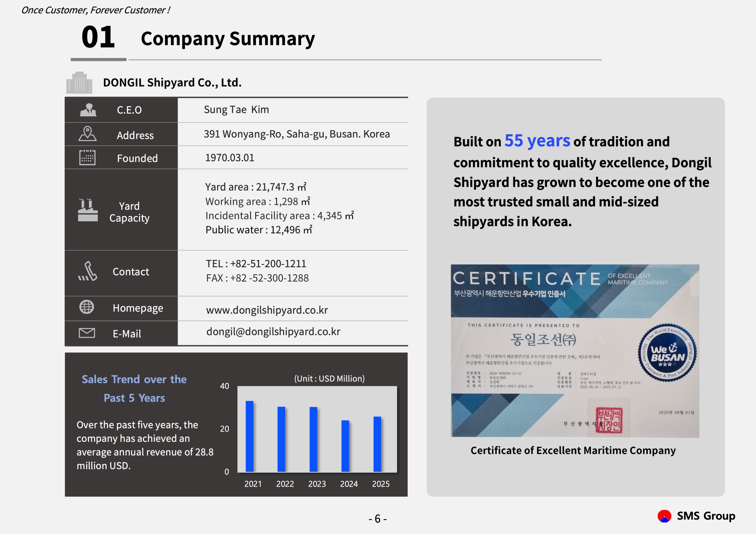The height and width of the screenshot is (534, 756).
Task: Click the founded date 1970.03.01
Action: [x=230, y=158]
